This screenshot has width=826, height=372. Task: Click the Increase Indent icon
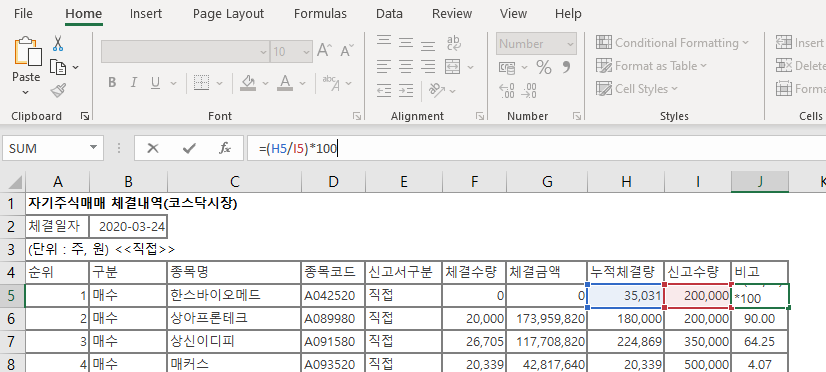pos(406,90)
